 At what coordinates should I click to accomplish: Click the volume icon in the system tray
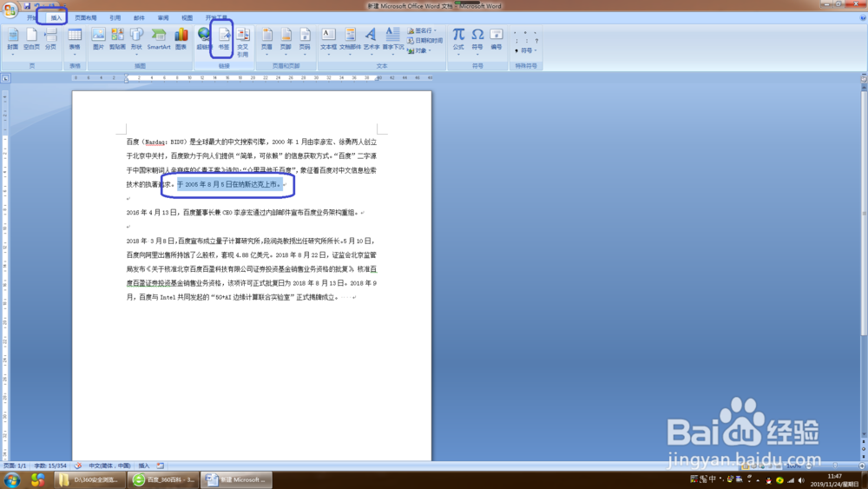click(801, 480)
